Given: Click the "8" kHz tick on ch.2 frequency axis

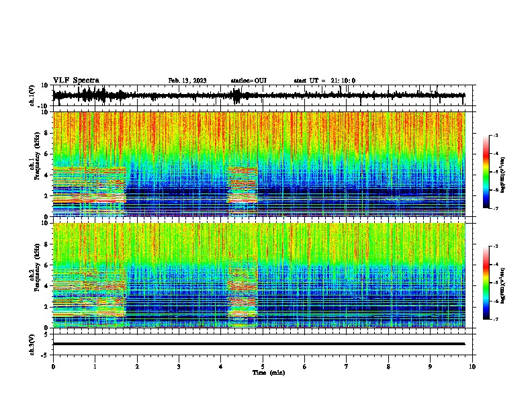Looking at the screenshot, I should click(x=46, y=244).
